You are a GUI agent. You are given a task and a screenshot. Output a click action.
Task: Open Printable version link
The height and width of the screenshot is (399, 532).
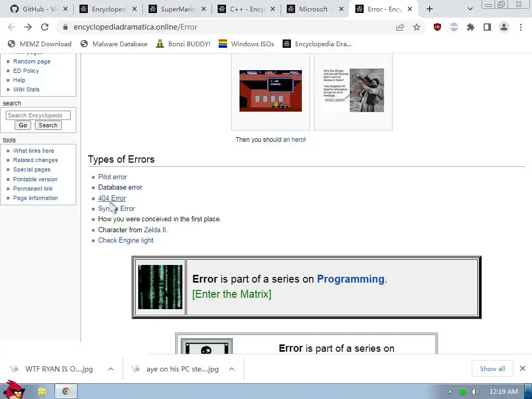[x=35, y=179]
